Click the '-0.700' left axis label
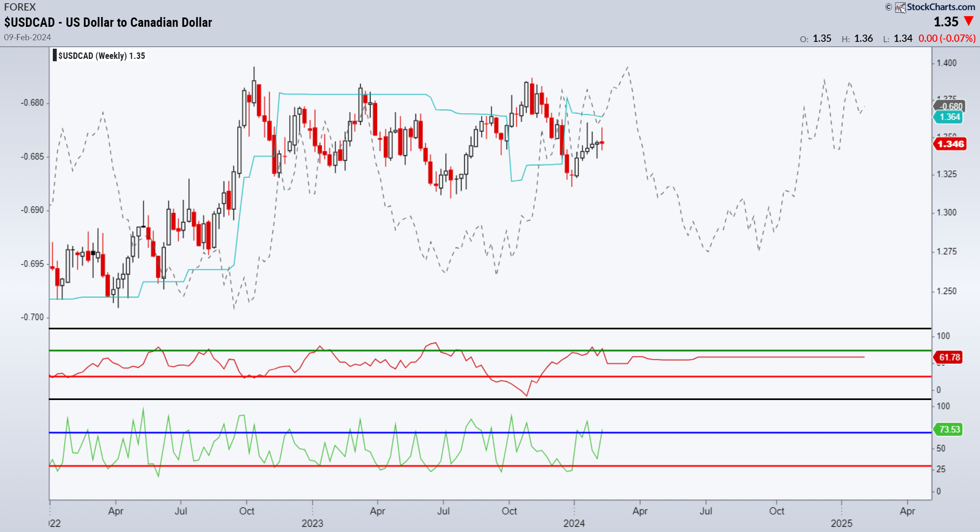Viewport: 980px width, 532px height. pyautogui.click(x=32, y=317)
